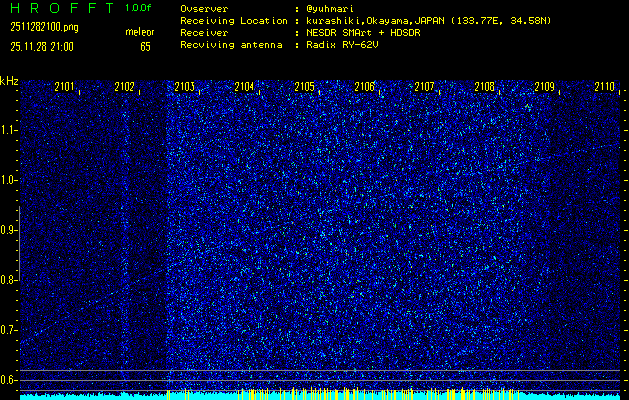
Task: Click the version label 1.0.0f
Action: [138, 8]
